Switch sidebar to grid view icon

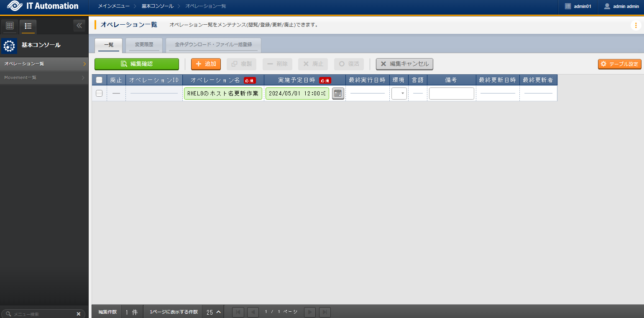click(x=10, y=26)
